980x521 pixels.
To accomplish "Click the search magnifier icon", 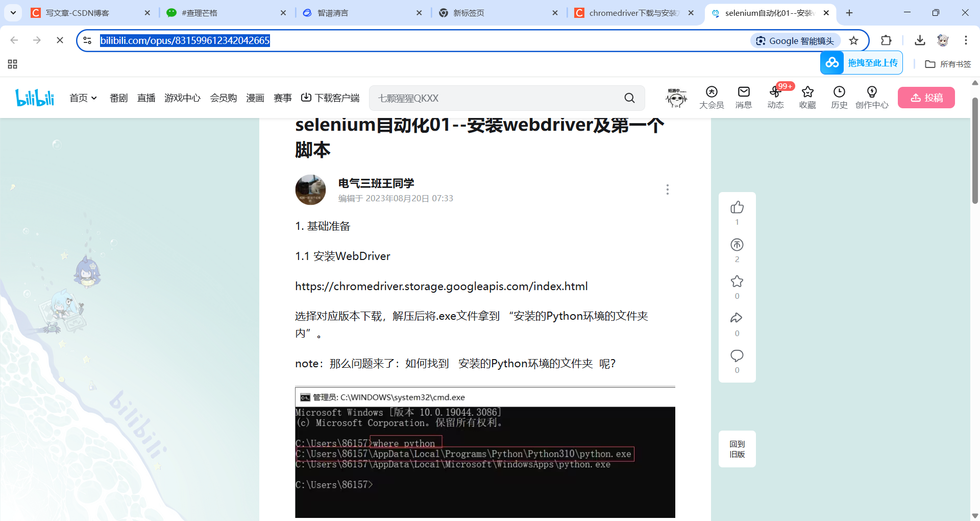I will (x=630, y=98).
